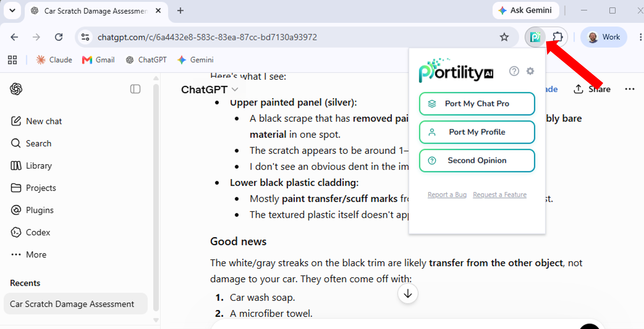Open the Work profile menu
The height and width of the screenshot is (329, 644).
pos(604,37)
